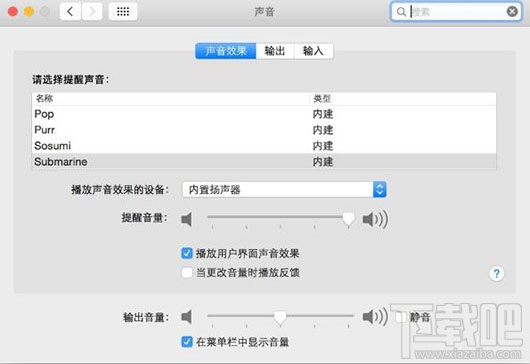The width and height of the screenshot is (530, 364).
Task: Select the Submarine alert sound
Action: point(264,162)
